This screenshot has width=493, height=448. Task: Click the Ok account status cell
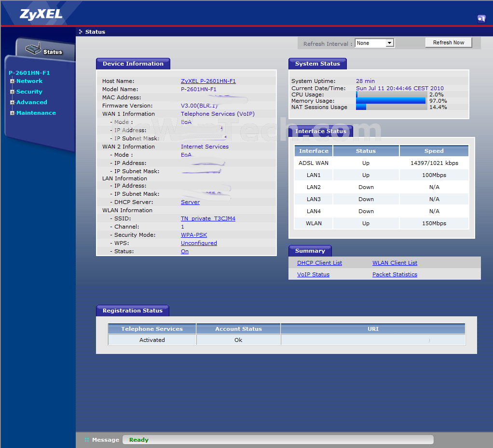point(238,340)
